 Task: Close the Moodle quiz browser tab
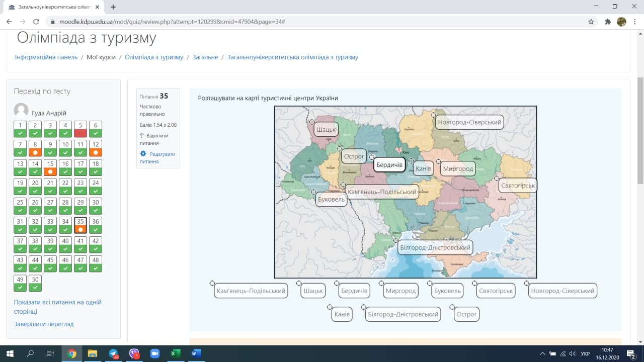pyautogui.click(x=97, y=7)
